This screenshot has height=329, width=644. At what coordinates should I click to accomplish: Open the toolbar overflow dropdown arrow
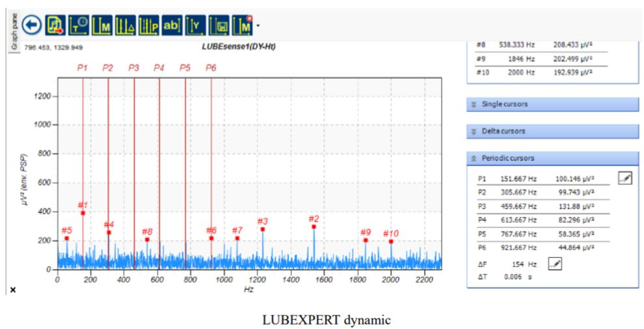258,26
